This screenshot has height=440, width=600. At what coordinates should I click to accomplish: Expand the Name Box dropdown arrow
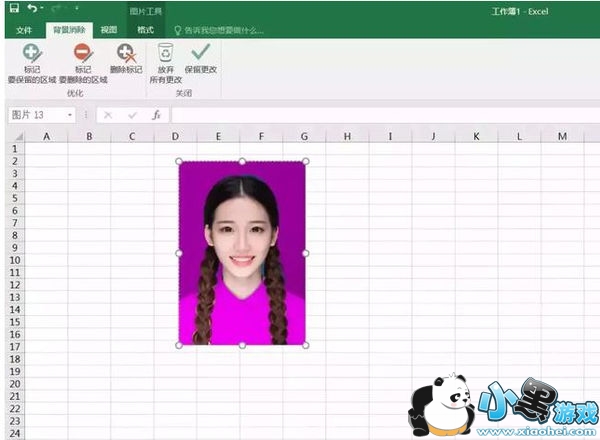pyautogui.click(x=70, y=115)
